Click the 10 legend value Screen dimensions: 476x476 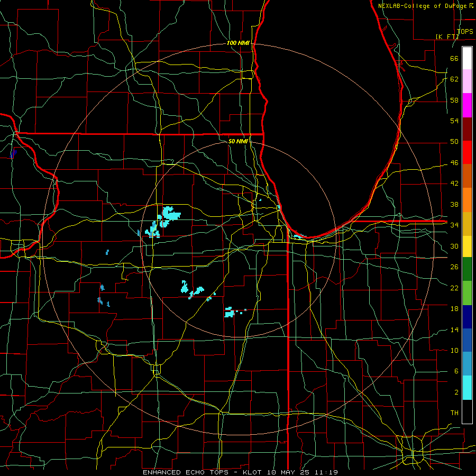click(454, 351)
